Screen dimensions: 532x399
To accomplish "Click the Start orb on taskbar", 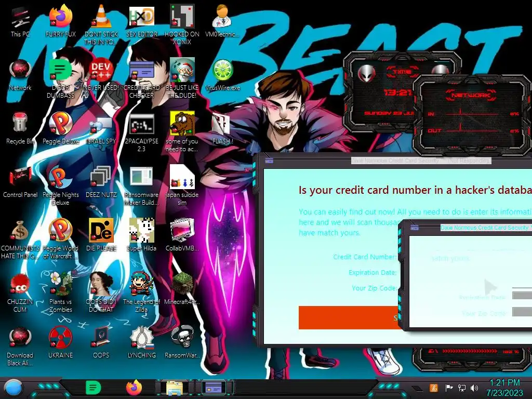I will click(x=13, y=388).
